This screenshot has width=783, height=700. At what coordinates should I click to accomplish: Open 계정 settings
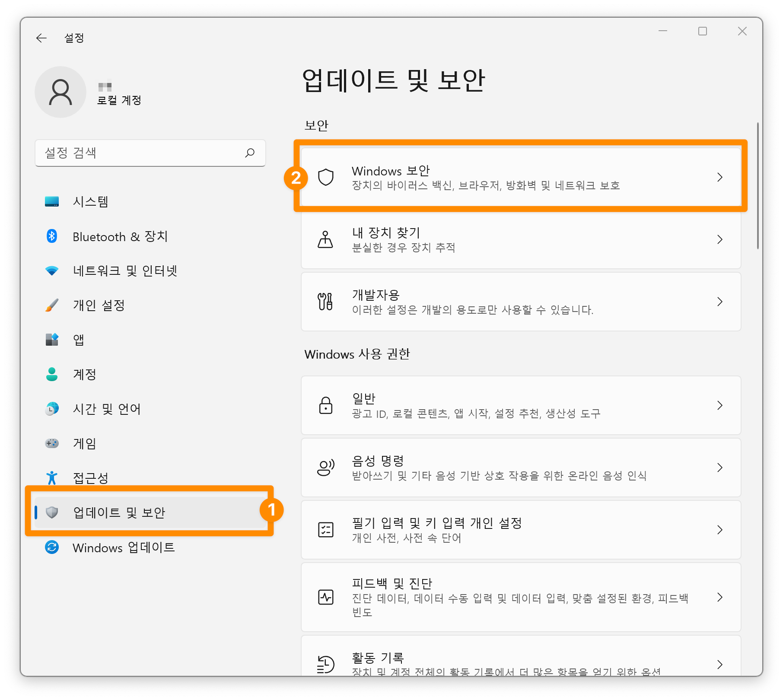pos(150,374)
